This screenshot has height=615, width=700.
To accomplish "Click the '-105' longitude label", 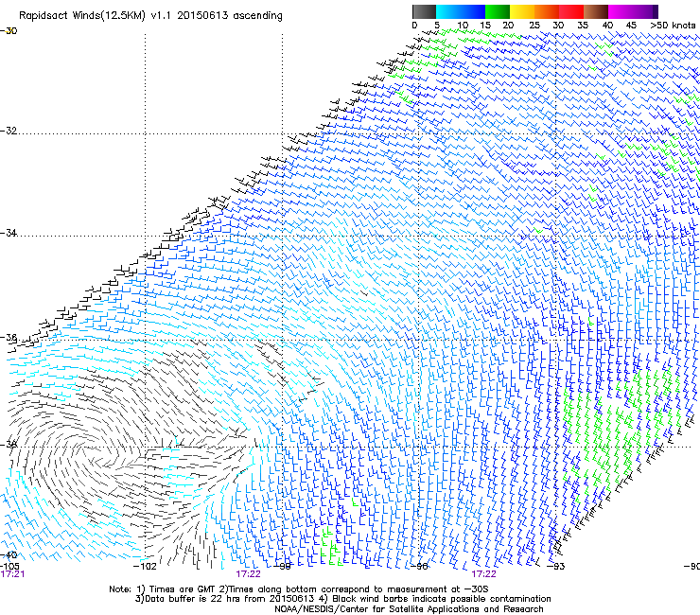I will (9, 566).
